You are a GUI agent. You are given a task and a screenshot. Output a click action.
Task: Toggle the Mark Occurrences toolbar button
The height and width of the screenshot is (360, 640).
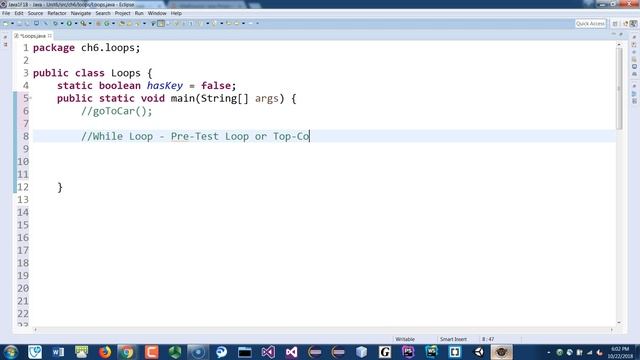coord(161,23)
